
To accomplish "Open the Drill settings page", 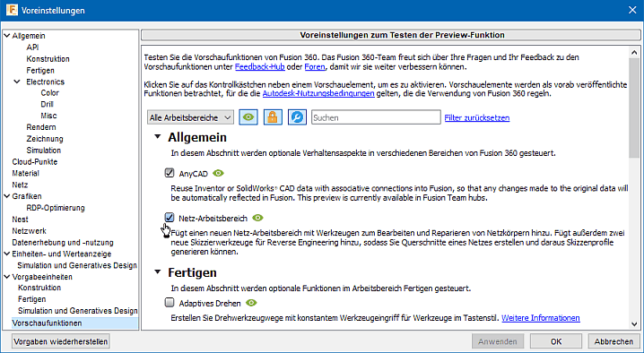I will pyautogui.click(x=47, y=104).
